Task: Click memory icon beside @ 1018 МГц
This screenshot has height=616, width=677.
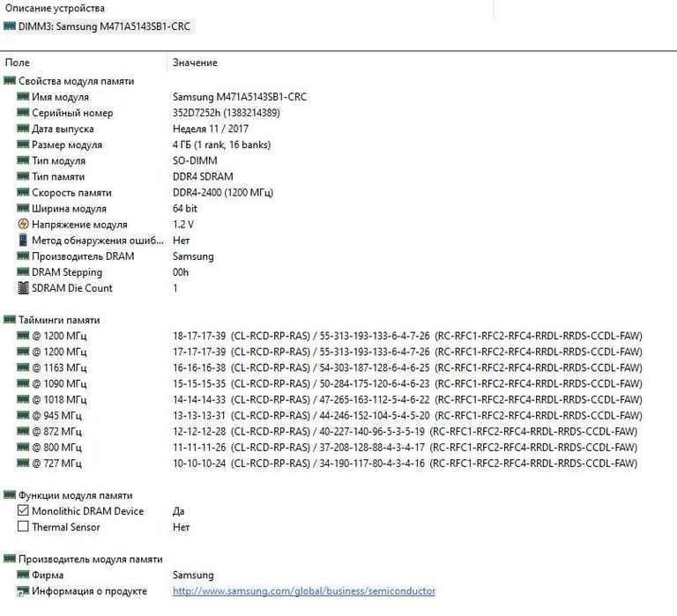Action: [23, 399]
